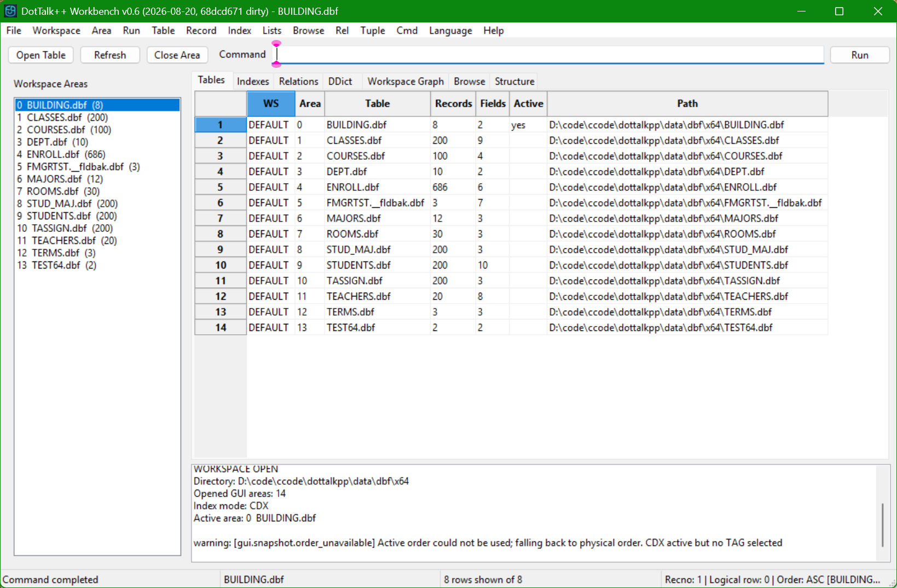Switch to the Structure tab
This screenshot has width=897, height=588.
click(514, 81)
